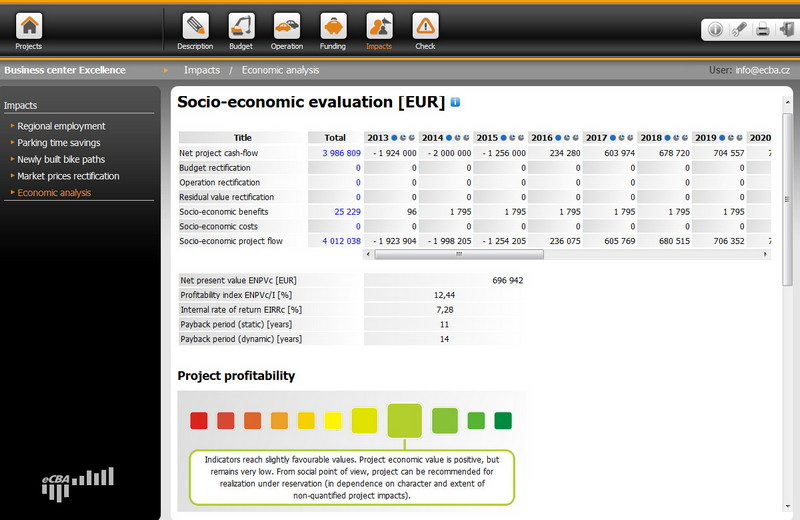The height and width of the screenshot is (520, 800).
Task: Click the 2019 project flow value 706 352
Action: (729, 241)
